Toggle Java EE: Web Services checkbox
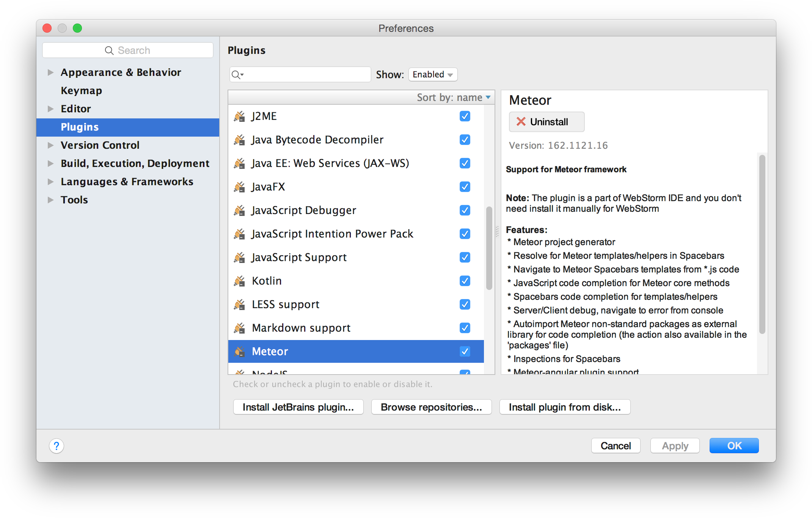812x518 pixels. (465, 163)
